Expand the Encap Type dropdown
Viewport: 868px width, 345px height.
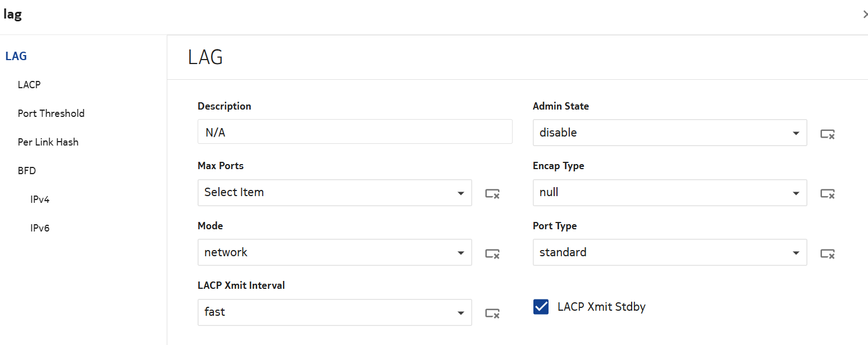pyautogui.click(x=669, y=193)
